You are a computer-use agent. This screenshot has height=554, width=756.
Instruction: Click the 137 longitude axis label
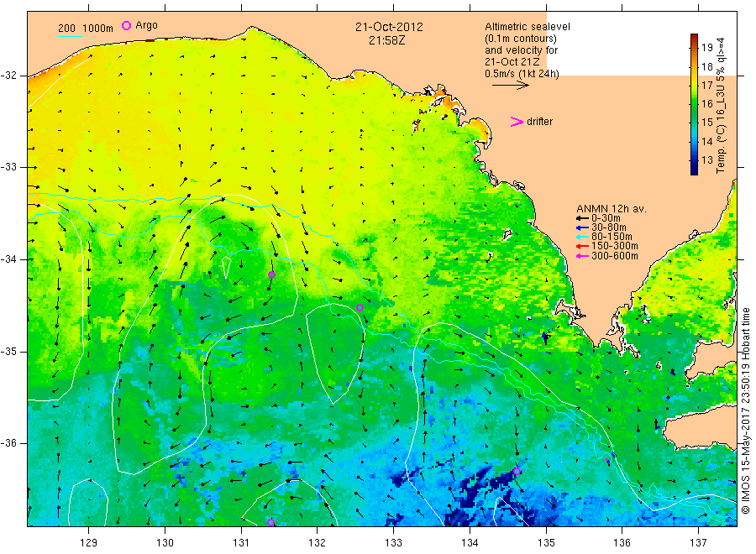(698, 543)
